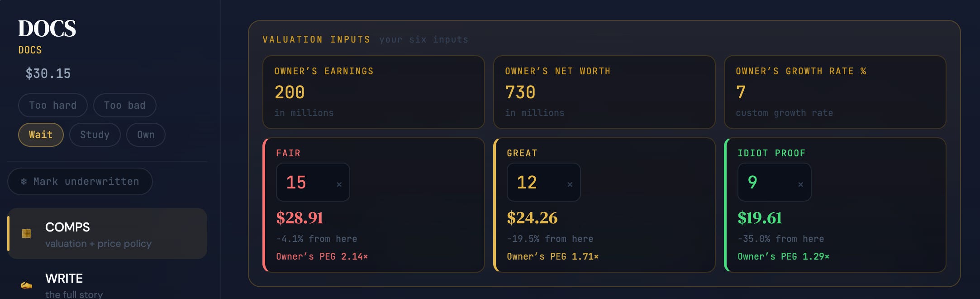The width and height of the screenshot is (980, 299).
Task: Edit the Owner's Earnings value 200
Action: point(290,92)
